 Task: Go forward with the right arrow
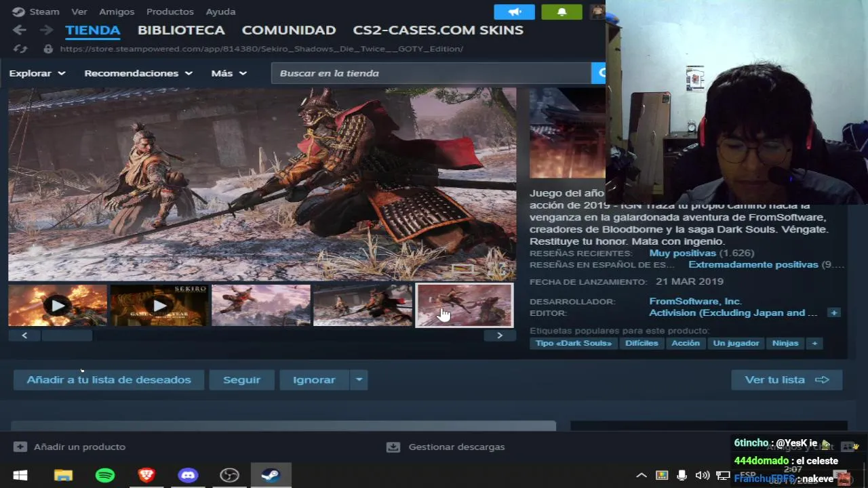(46, 30)
